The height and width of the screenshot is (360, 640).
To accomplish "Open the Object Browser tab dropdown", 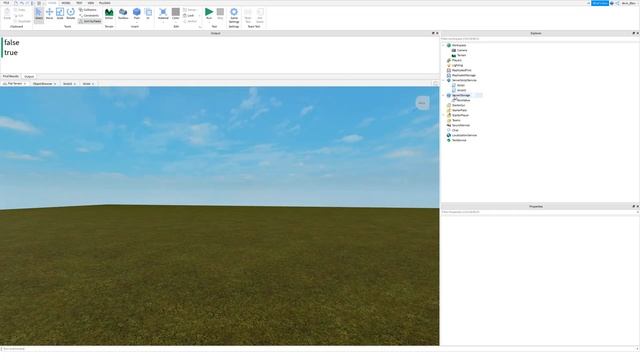I will [x=55, y=84].
